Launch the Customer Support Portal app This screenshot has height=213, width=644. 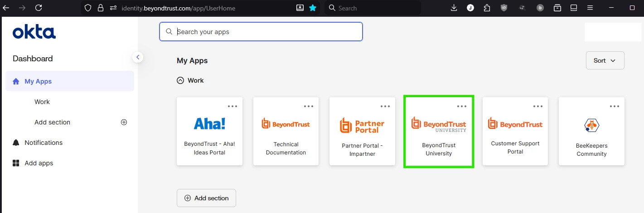tap(515, 131)
